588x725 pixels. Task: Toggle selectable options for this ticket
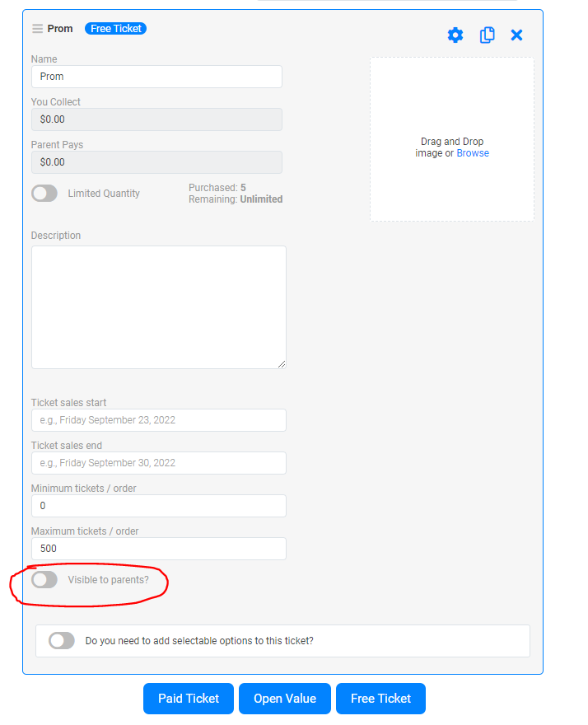pyautogui.click(x=62, y=641)
